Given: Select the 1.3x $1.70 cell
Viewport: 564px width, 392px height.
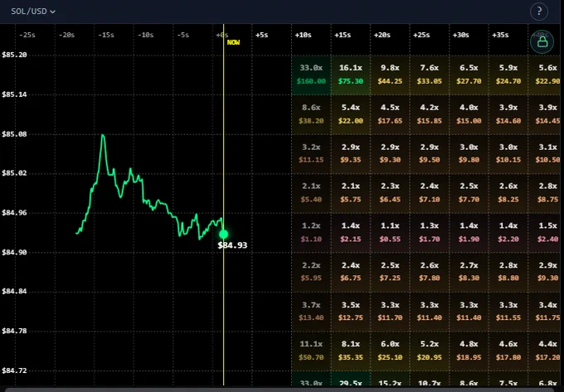Looking at the screenshot, I should tap(430, 233).
